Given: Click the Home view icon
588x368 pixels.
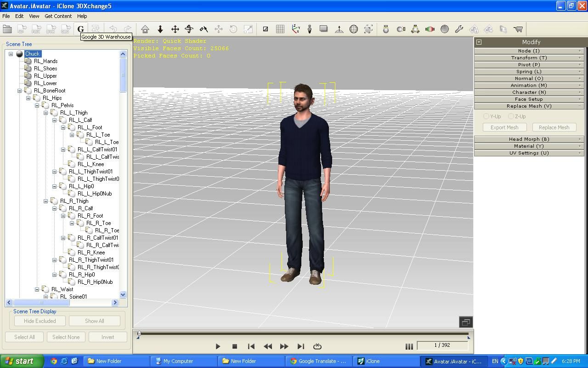Looking at the screenshot, I should point(145,29).
